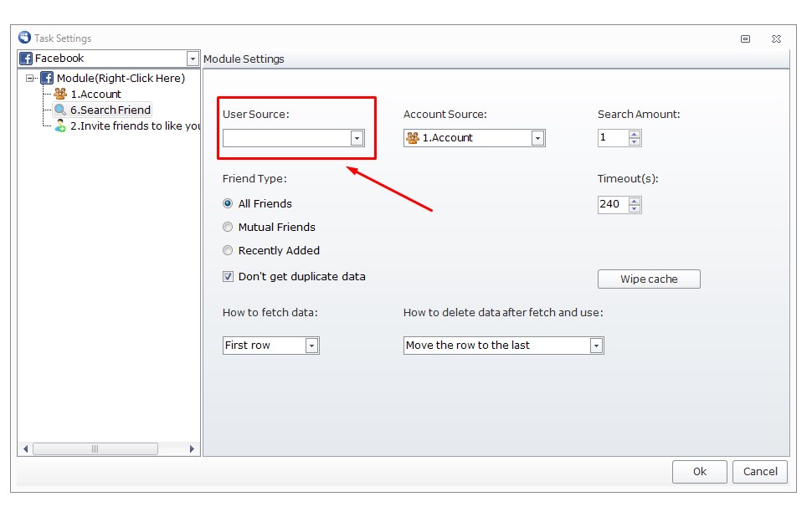Click the people icon in Account Source box

pyautogui.click(x=413, y=137)
